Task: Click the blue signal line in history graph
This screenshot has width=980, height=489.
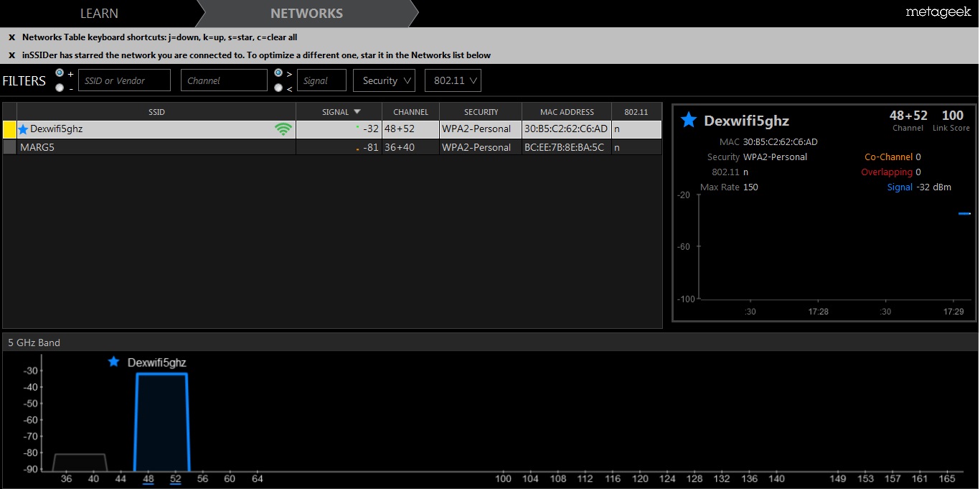Action: (964, 213)
